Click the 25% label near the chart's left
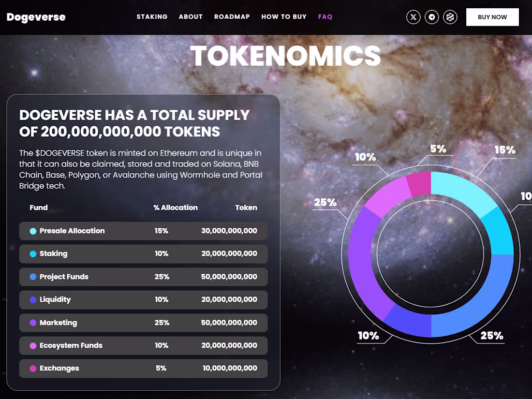This screenshot has width=532, height=399. 325,203
